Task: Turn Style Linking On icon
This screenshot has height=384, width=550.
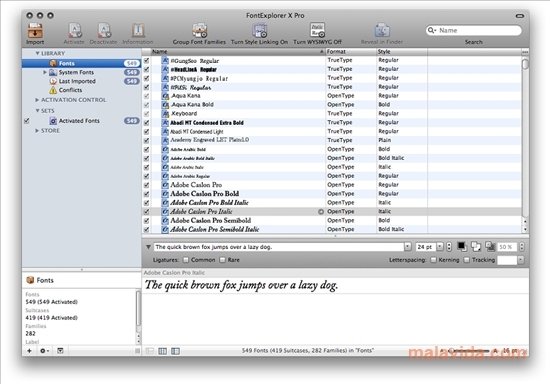Action: (x=260, y=31)
